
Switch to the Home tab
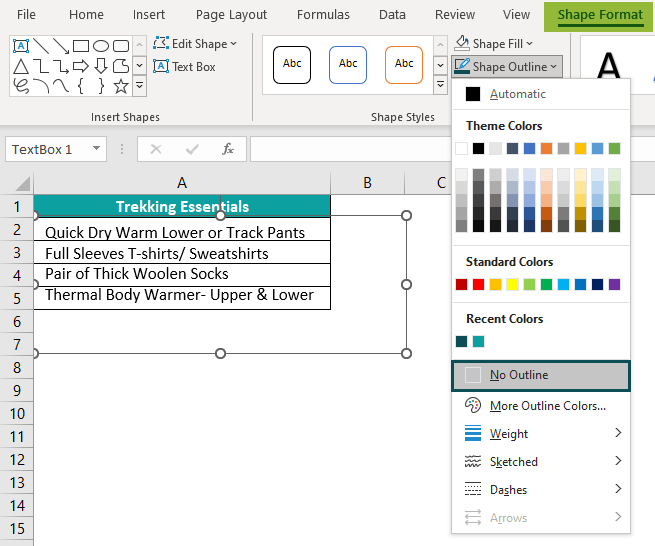(x=86, y=15)
